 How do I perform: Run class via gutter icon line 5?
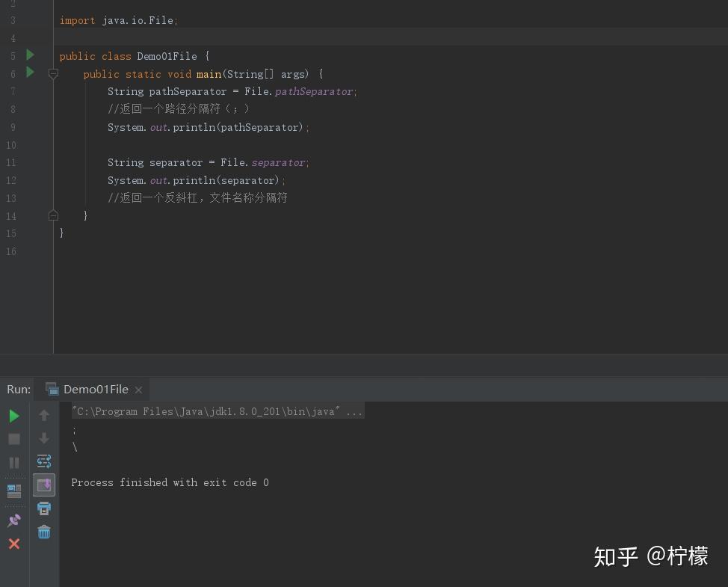click(29, 55)
